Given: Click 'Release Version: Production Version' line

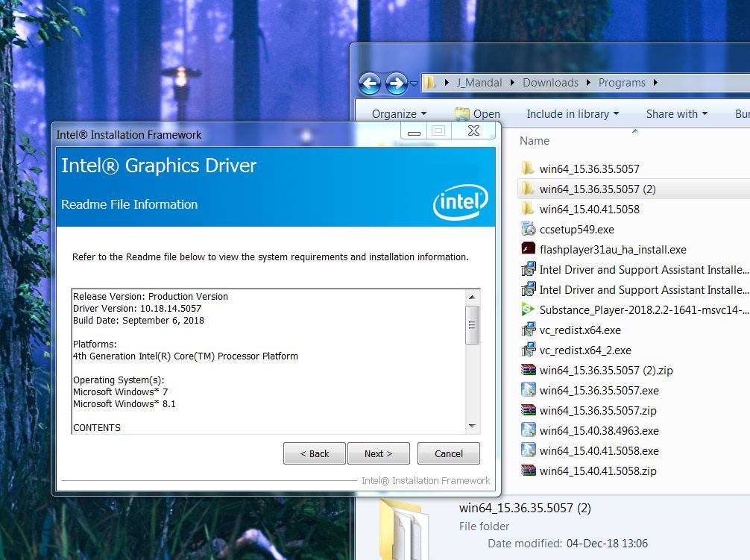Looking at the screenshot, I should tap(151, 297).
